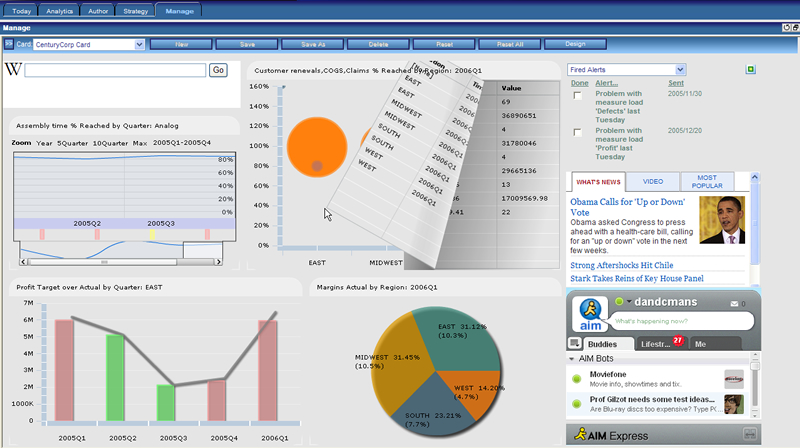This screenshot has height=448, width=800.
Task: Open the CenturyCorp Card dropdown
Action: tap(140, 45)
